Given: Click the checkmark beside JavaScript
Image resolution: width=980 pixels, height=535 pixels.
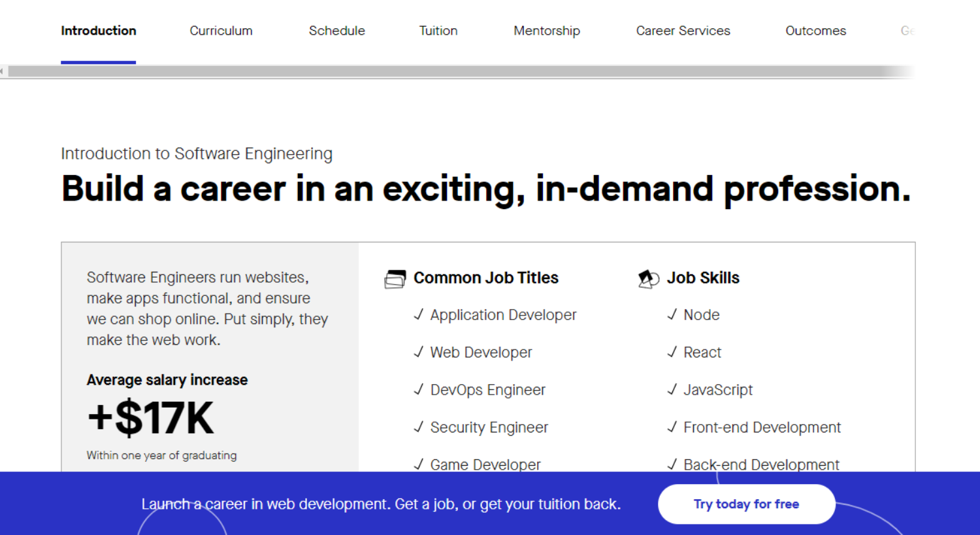Looking at the screenshot, I should click(673, 389).
